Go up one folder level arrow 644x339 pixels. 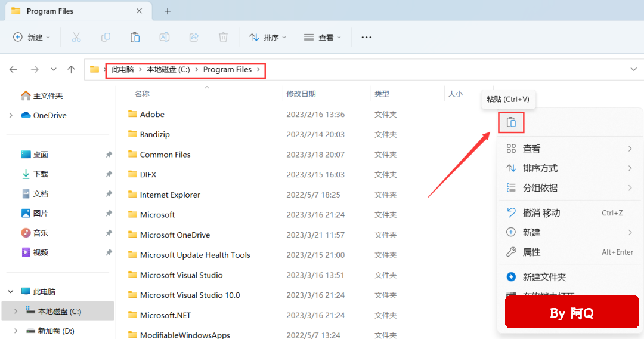point(72,69)
